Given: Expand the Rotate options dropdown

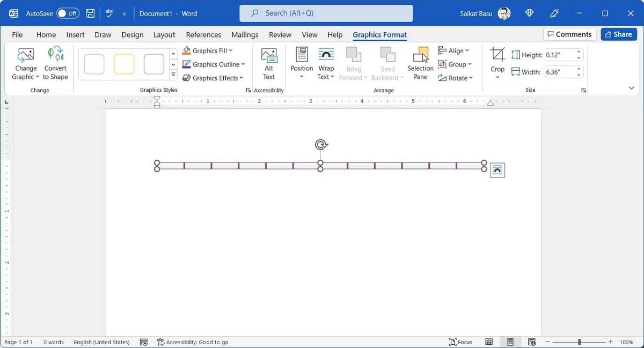Looking at the screenshot, I should click(x=456, y=78).
